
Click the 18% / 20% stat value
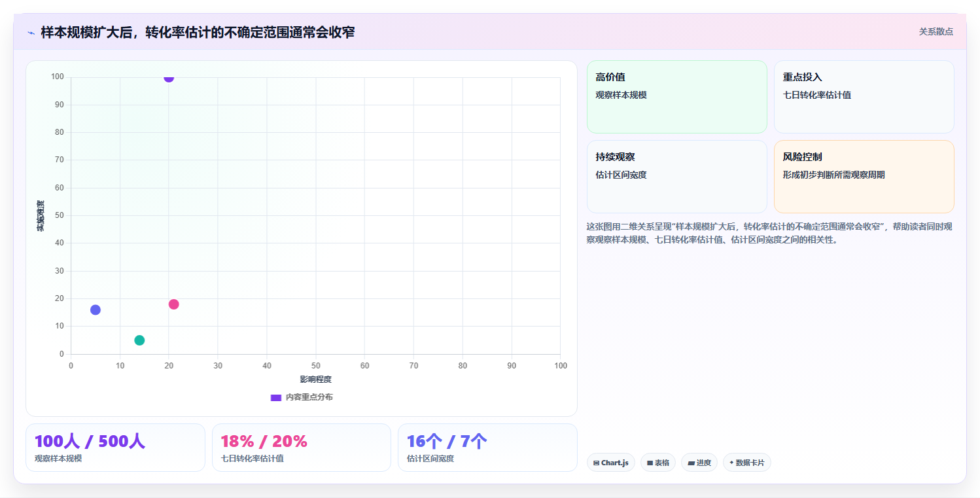click(x=264, y=442)
